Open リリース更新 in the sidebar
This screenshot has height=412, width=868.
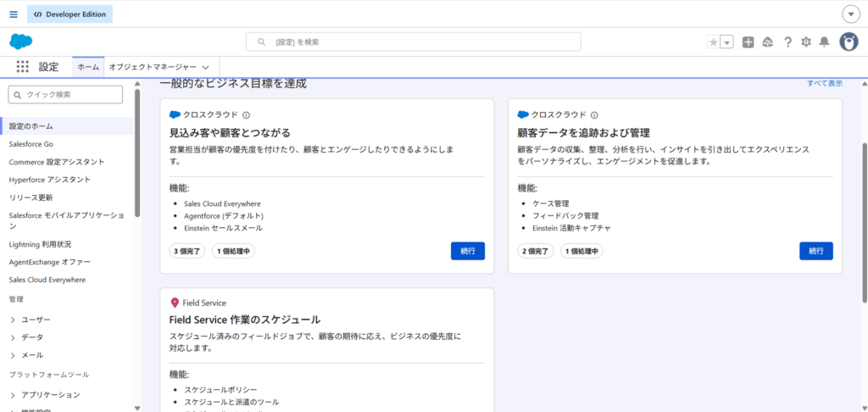coord(31,198)
